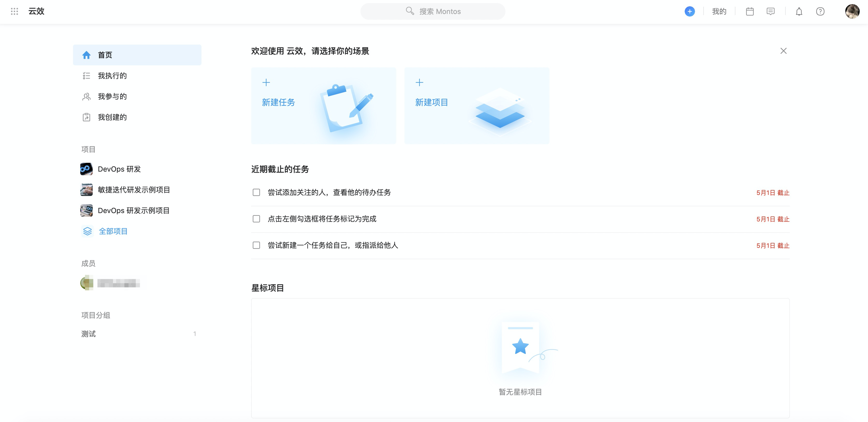Open the app launcher grid icon
This screenshot has width=868, height=422.
pyautogui.click(x=14, y=11)
